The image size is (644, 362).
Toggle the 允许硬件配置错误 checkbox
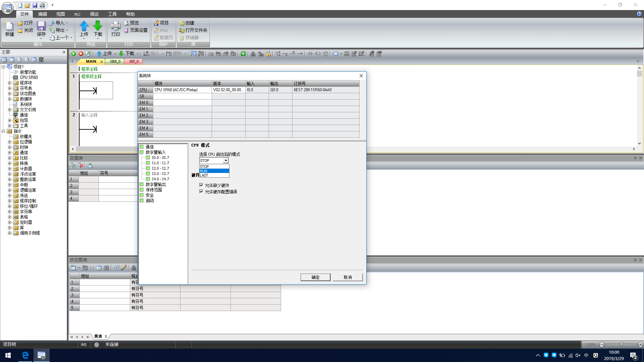coord(201,191)
